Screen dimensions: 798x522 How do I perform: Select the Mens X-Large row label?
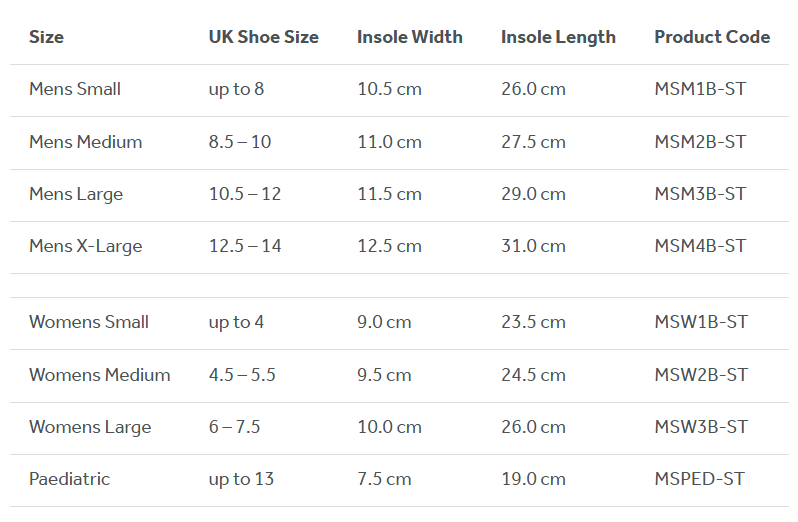coord(85,246)
